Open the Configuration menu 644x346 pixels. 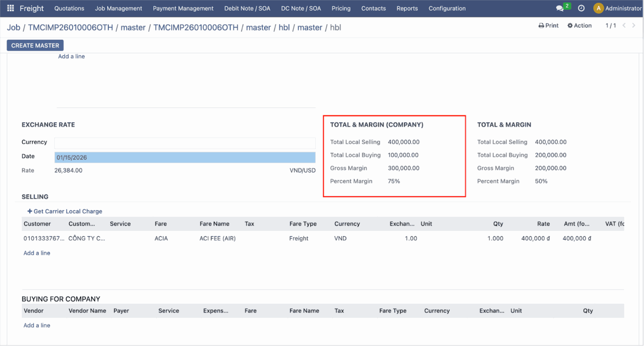(447, 8)
